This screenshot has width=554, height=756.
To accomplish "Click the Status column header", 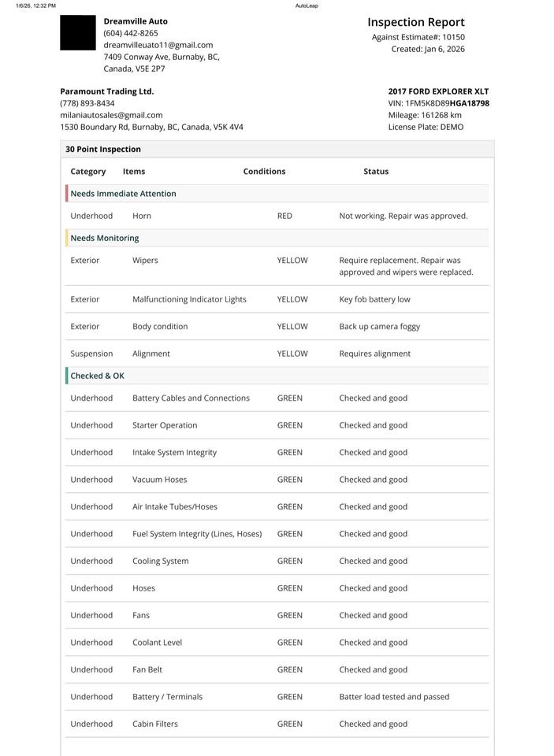I will [x=375, y=171].
